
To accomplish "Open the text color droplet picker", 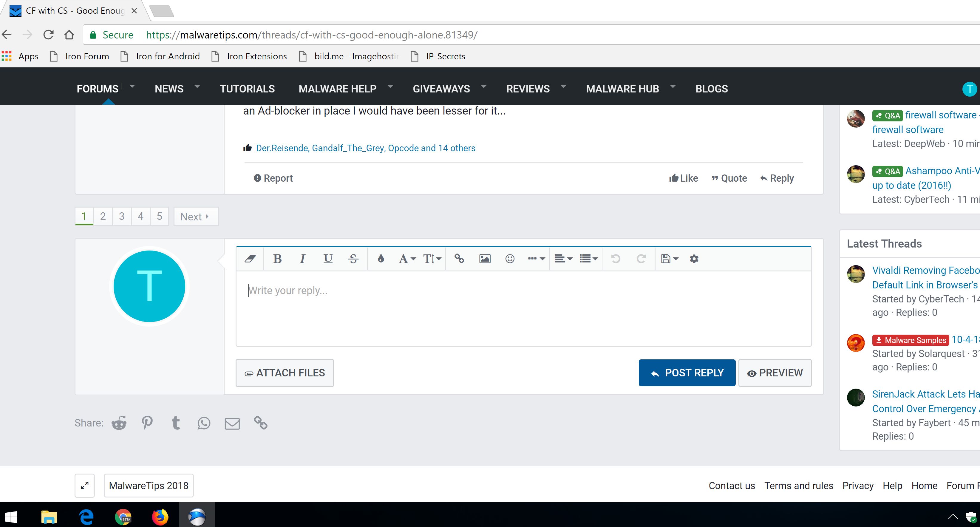I will (x=381, y=259).
